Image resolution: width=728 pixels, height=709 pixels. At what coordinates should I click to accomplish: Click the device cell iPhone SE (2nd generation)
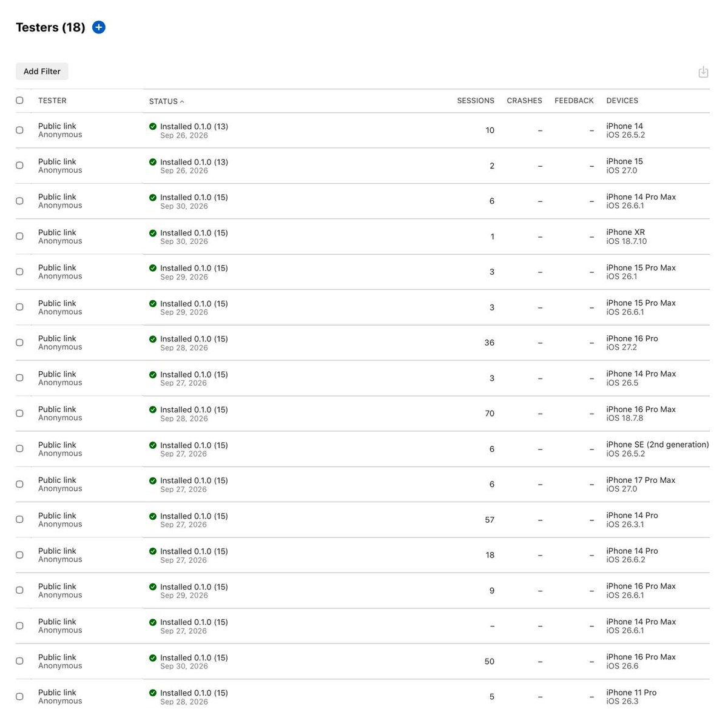click(x=657, y=449)
